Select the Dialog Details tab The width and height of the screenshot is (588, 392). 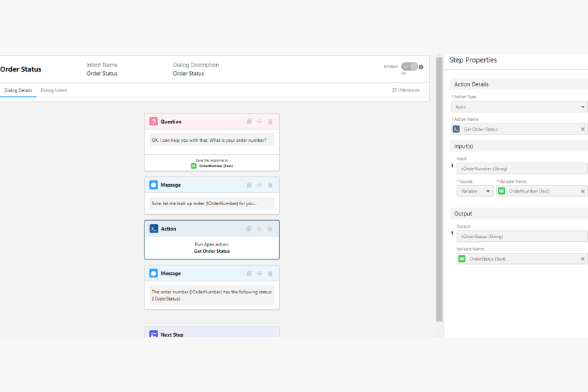pos(18,90)
